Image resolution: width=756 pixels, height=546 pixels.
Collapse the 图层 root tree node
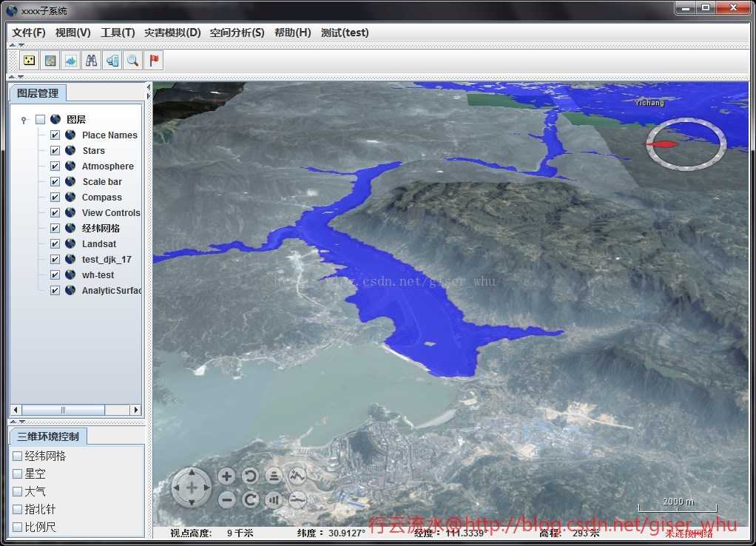click(24, 120)
